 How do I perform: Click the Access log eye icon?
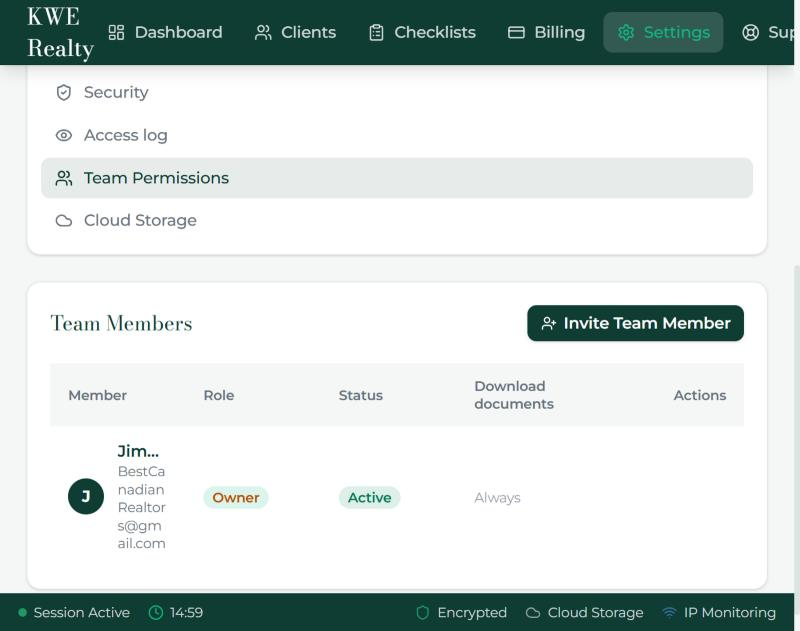(64, 135)
